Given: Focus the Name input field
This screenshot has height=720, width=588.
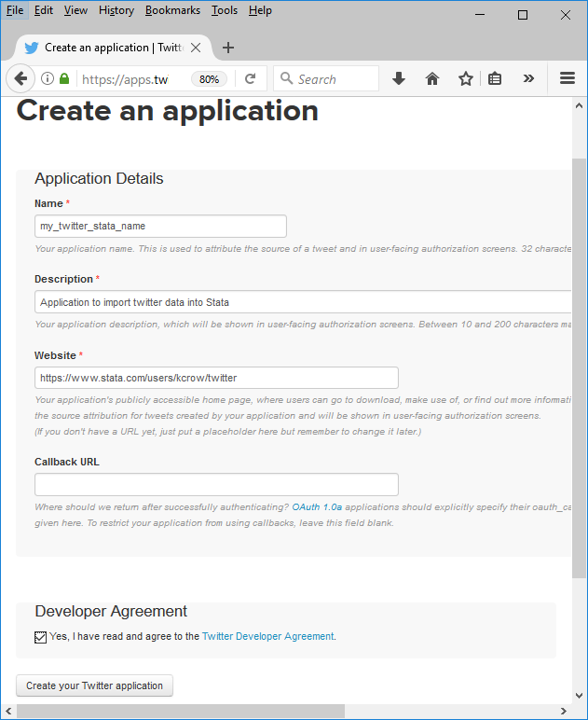Looking at the screenshot, I should [160, 227].
